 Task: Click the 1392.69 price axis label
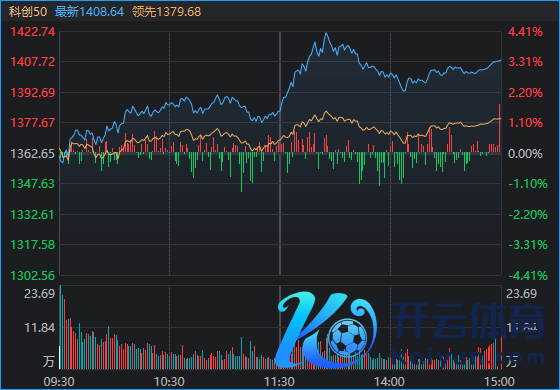click(33, 93)
